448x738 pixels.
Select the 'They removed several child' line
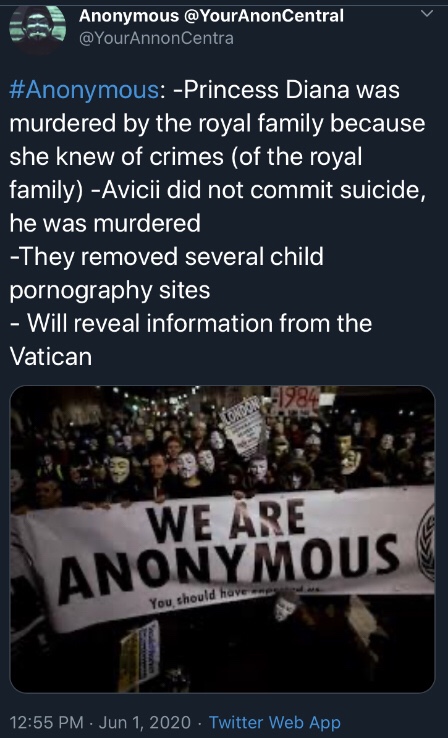(x=167, y=257)
